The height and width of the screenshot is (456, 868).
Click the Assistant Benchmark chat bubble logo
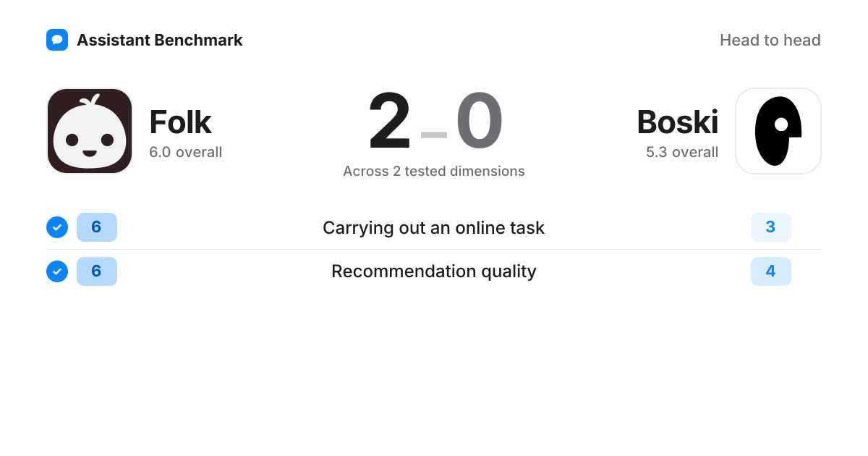[x=57, y=40]
